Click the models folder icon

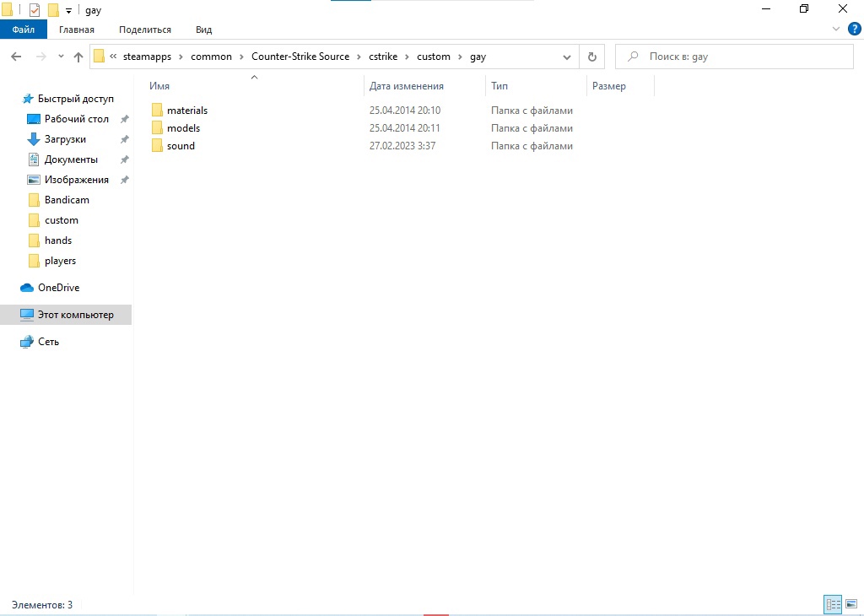pos(157,127)
